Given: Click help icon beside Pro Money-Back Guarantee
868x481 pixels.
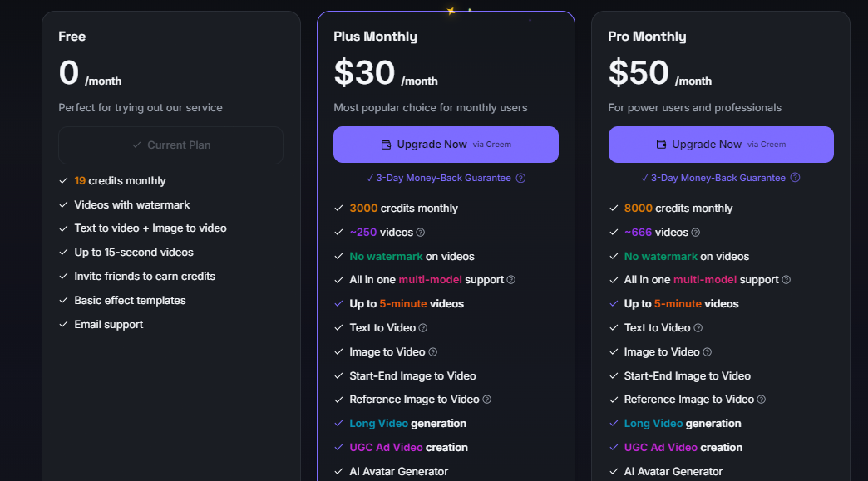Looking at the screenshot, I should (x=796, y=178).
